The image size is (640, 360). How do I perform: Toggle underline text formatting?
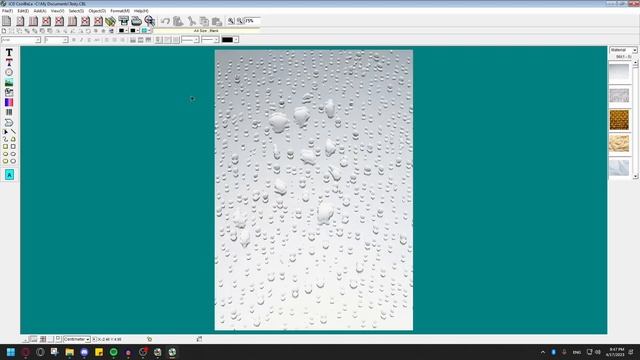click(89, 40)
